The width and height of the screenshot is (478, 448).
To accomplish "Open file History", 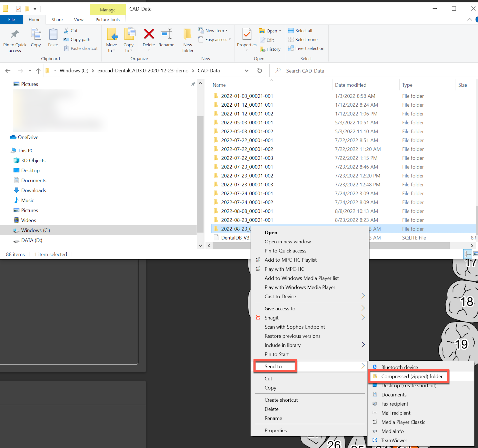I will tap(270, 49).
